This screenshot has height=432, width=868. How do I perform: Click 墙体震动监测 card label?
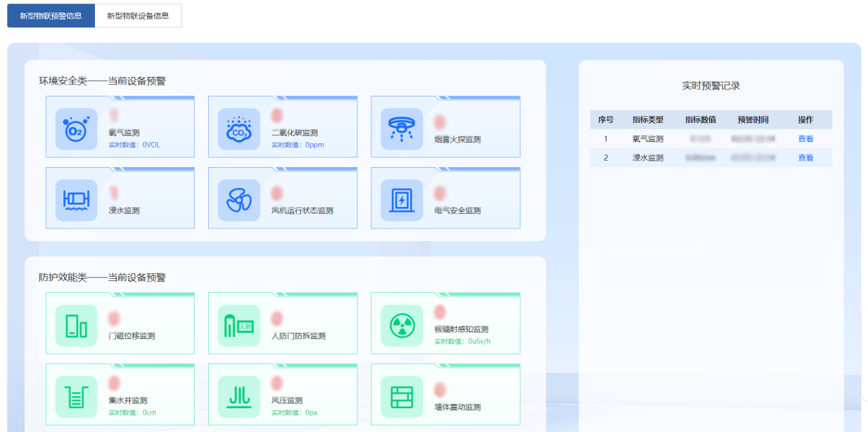pos(457,407)
